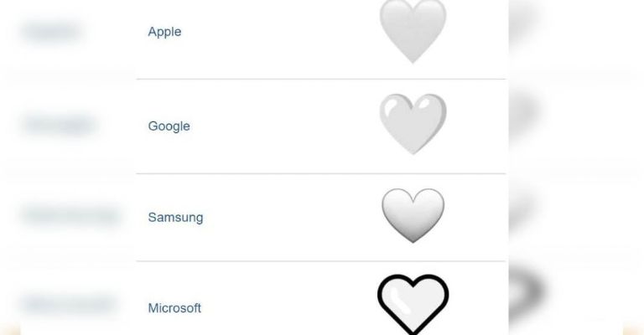Click the Samsung white heart emoji

click(413, 214)
